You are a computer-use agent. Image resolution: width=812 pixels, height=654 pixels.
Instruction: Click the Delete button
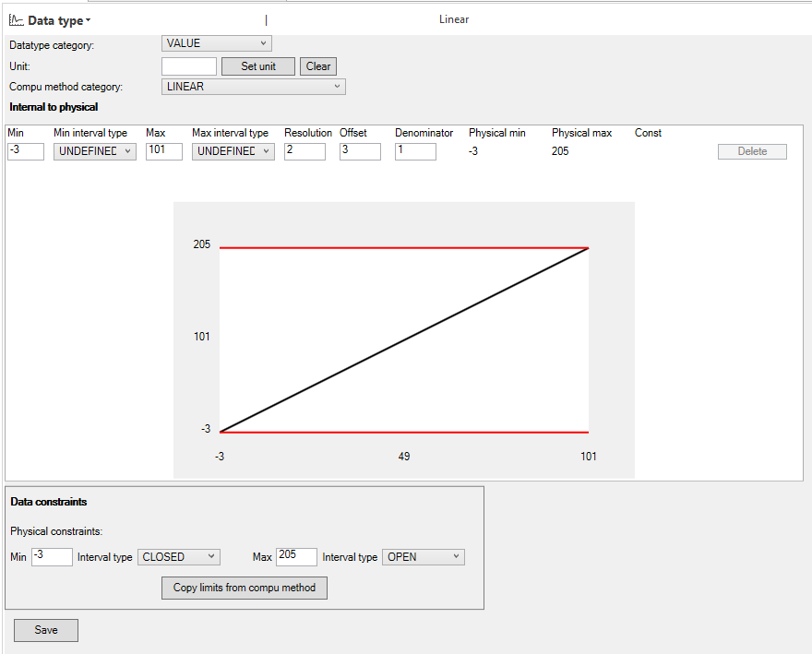click(x=752, y=150)
